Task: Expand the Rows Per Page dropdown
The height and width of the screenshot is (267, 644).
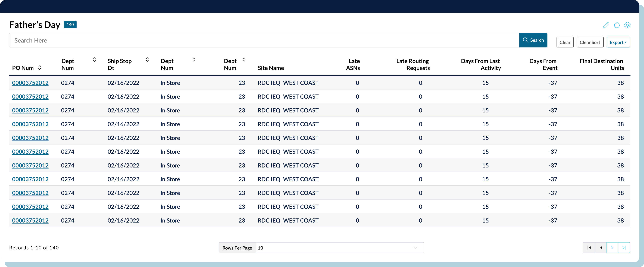Action: tap(340, 248)
